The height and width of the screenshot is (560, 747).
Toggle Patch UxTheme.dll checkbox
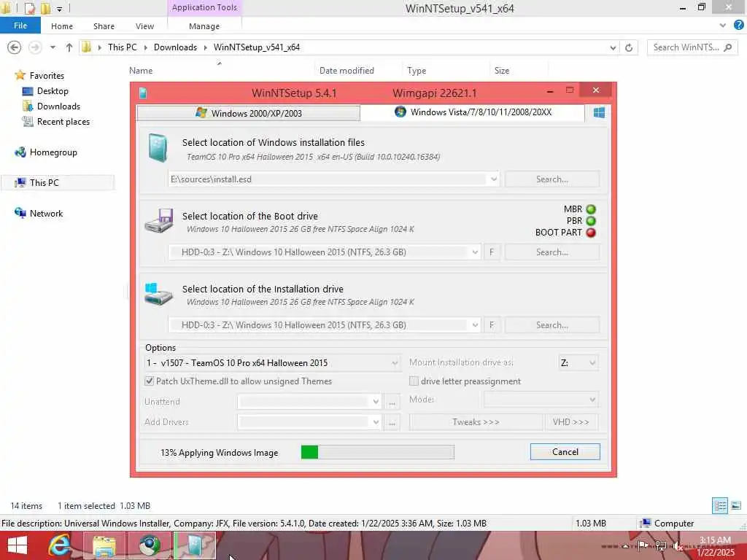coord(150,381)
